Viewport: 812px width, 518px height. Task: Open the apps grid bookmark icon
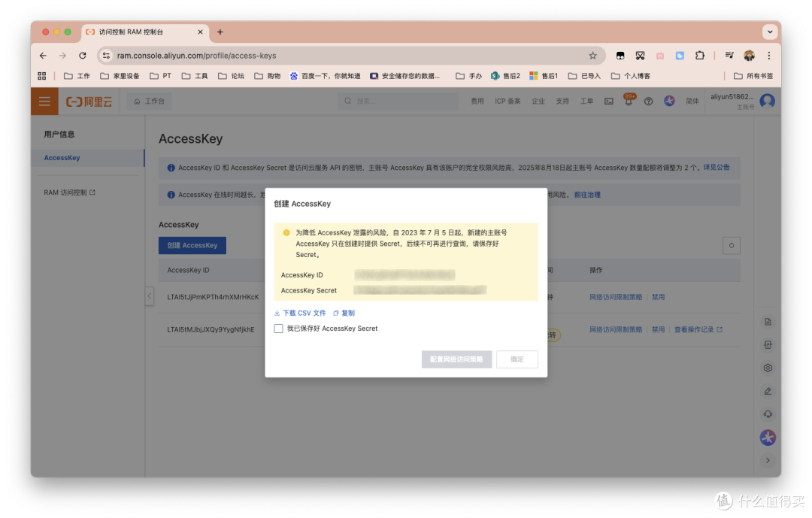click(42, 76)
